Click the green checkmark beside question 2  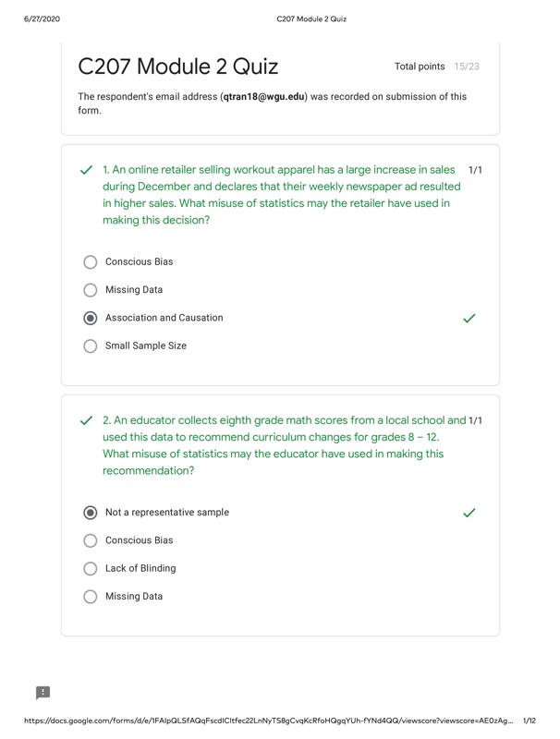pos(86,420)
